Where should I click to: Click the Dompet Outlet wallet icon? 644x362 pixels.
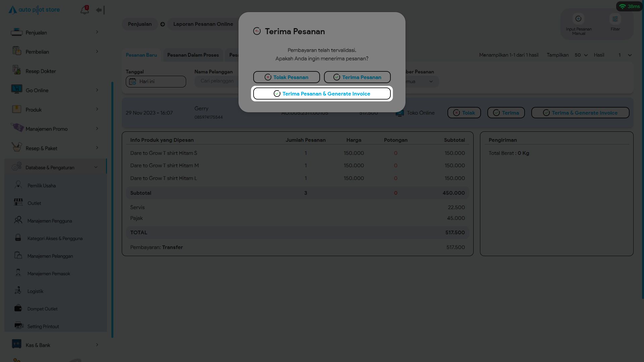click(18, 308)
